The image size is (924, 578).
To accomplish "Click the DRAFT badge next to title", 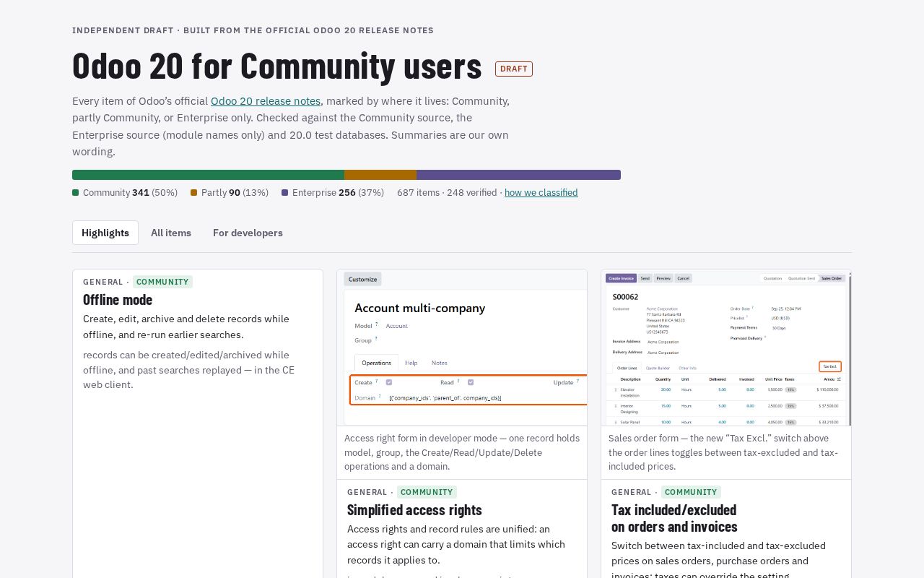I will point(514,69).
